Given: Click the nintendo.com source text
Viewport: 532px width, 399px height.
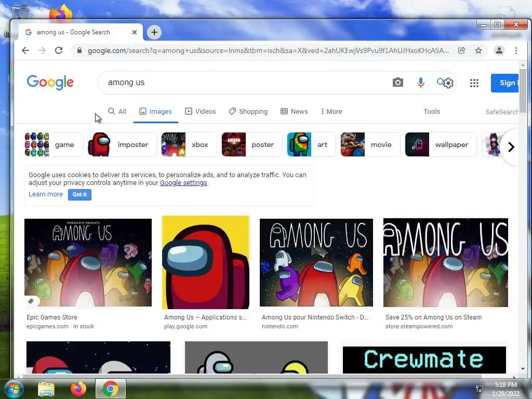Looking at the screenshot, I should [x=280, y=326].
